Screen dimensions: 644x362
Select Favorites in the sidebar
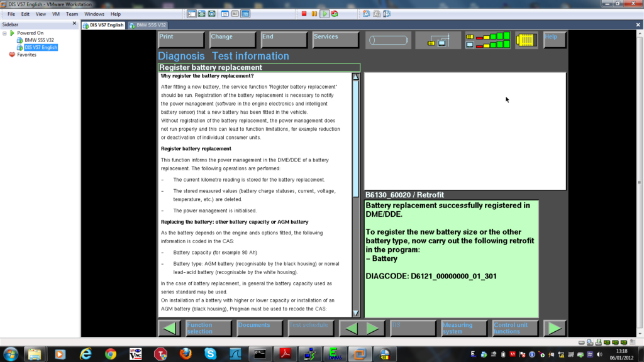click(x=26, y=55)
